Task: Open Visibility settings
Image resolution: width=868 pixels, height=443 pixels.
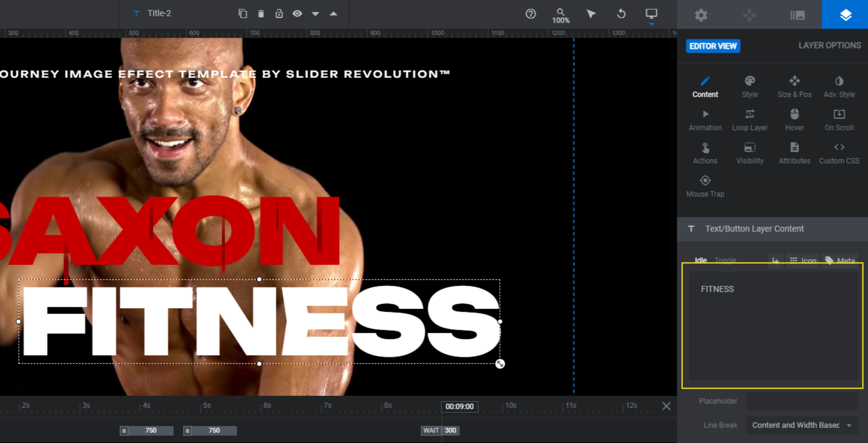Action: coord(750,153)
